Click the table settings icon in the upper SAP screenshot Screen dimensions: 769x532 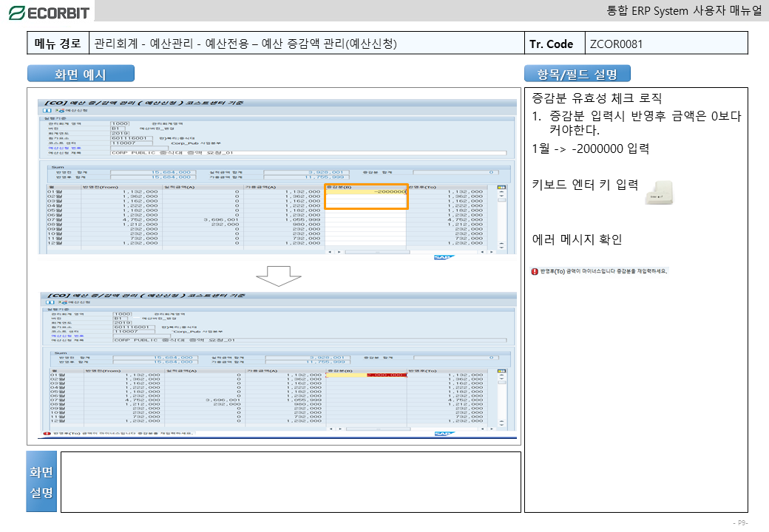tap(502, 187)
